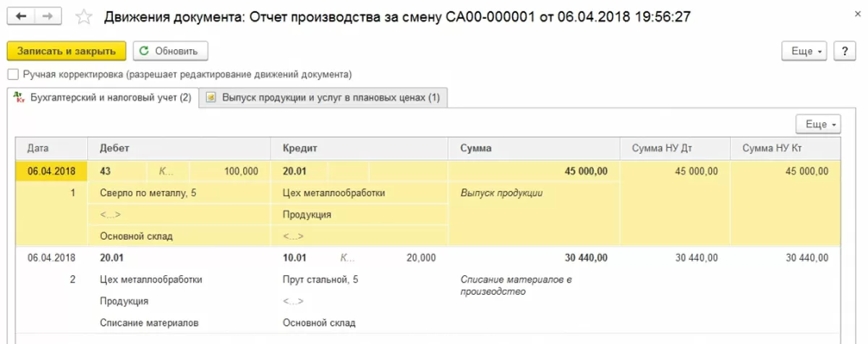Open help with the question mark button
Image resolution: width=868 pixels, height=344 pixels.
844,51
